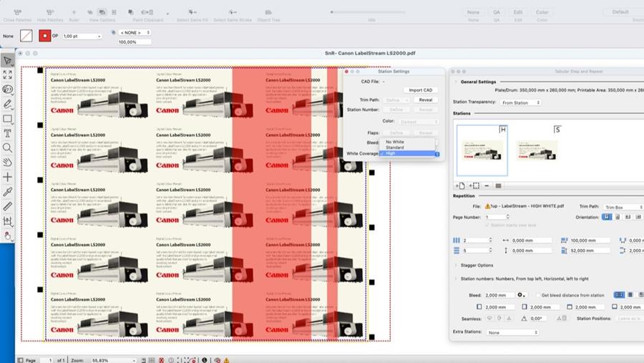Open the Trim Path Trim Box dropdown
The width and height of the screenshot is (644, 363).
(623, 207)
